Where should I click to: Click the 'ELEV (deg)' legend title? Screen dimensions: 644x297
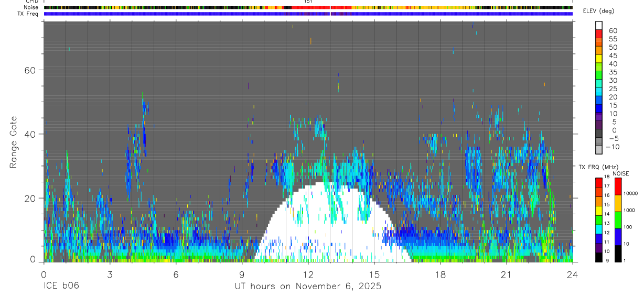[x=599, y=11]
